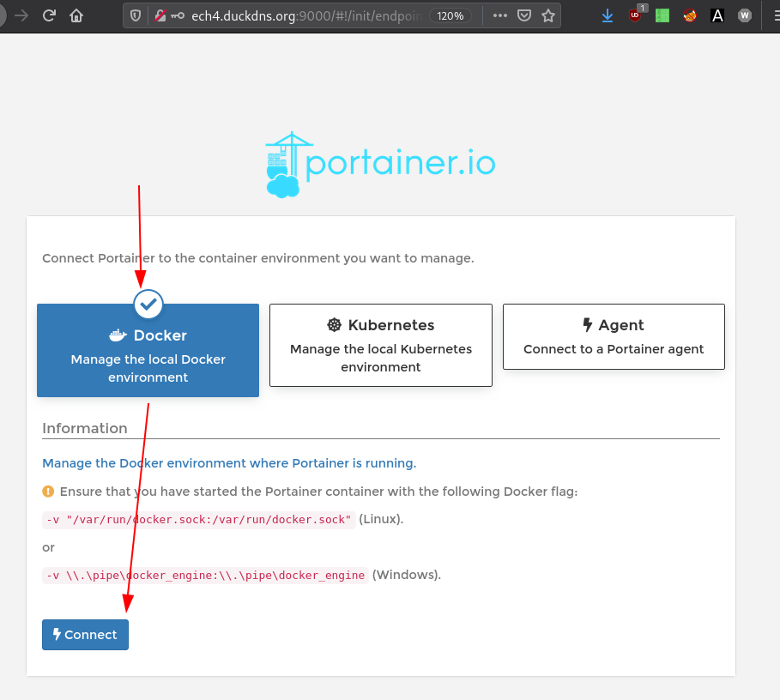
Task: Click the "Information" section heading
Action: point(85,428)
